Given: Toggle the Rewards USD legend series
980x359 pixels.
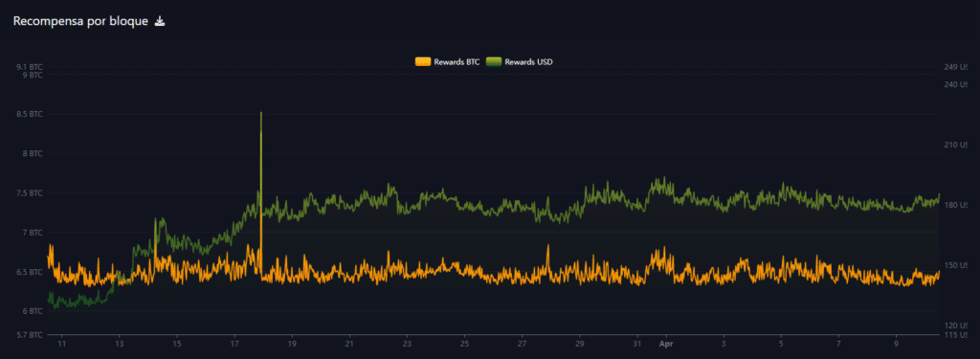Looking at the screenshot, I should point(520,62).
